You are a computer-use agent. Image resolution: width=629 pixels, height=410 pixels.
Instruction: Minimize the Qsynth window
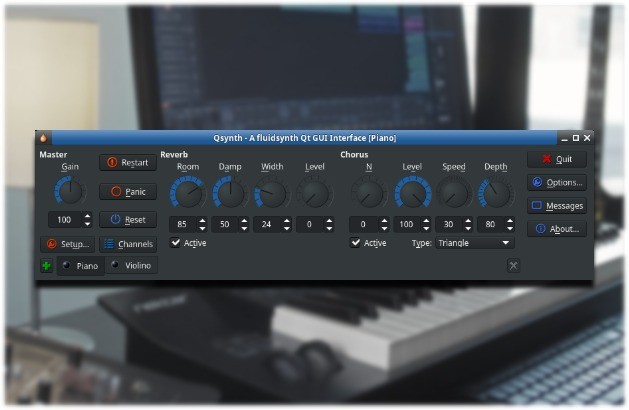pos(564,138)
